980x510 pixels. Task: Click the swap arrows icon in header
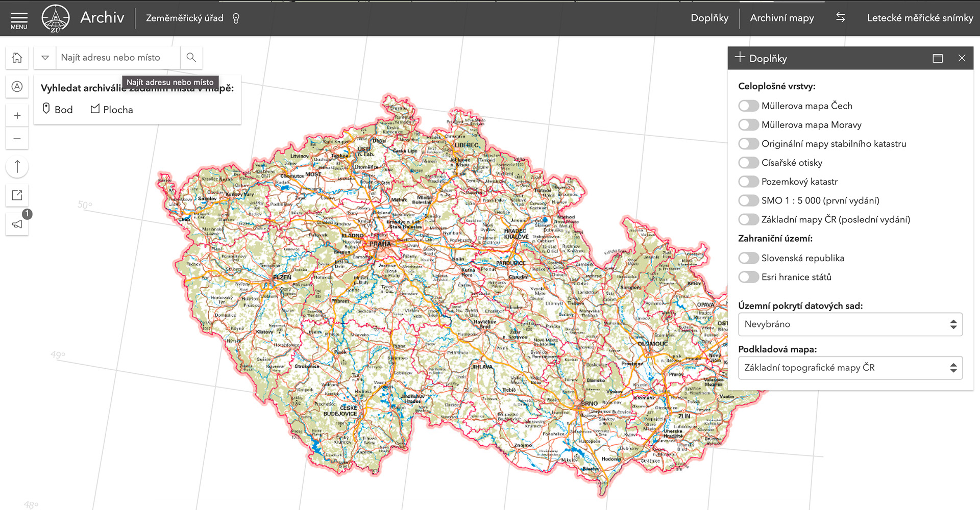(x=840, y=17)
